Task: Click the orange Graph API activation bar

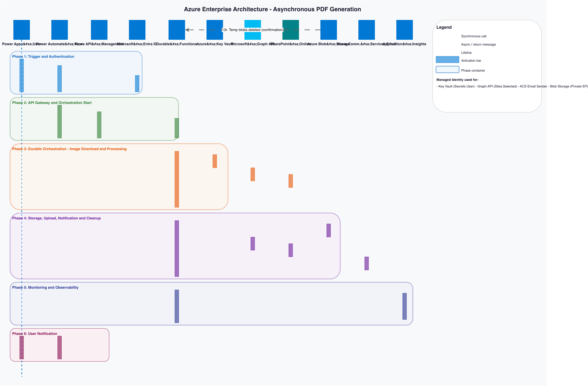Action: (x=253, y=175)
